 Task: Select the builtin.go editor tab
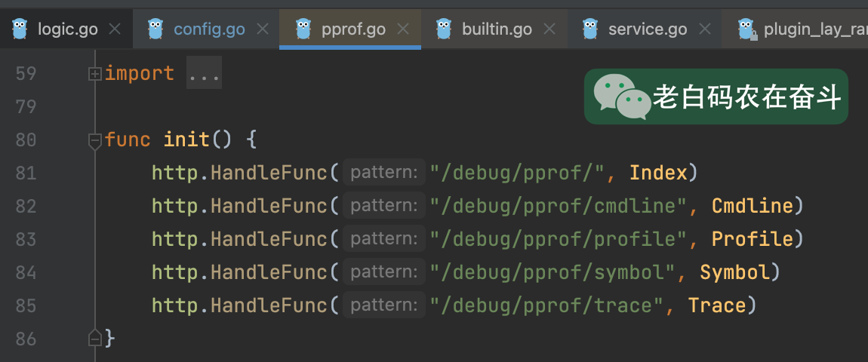[497, 29]
